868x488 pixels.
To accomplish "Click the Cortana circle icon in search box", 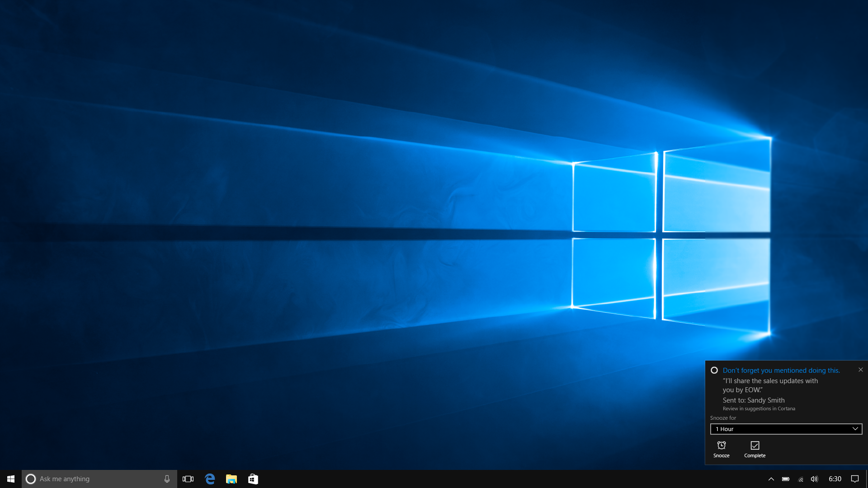I will [x=31, y=479].
